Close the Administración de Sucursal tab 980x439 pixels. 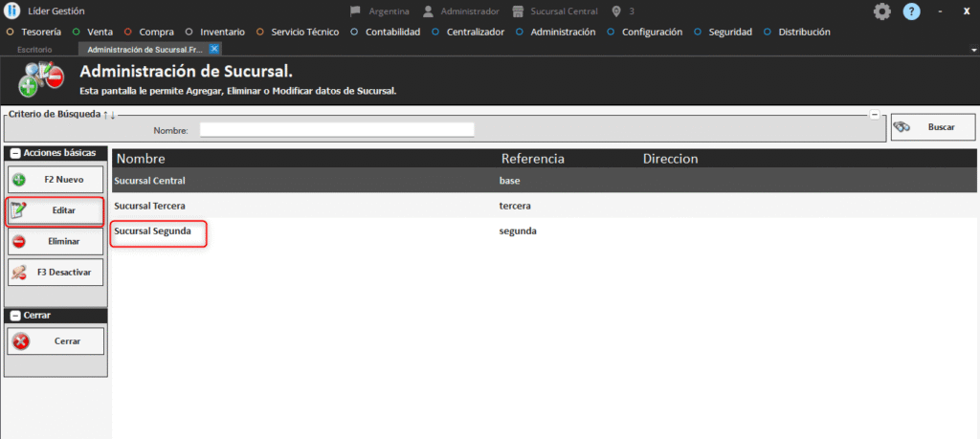click(214, 49)
